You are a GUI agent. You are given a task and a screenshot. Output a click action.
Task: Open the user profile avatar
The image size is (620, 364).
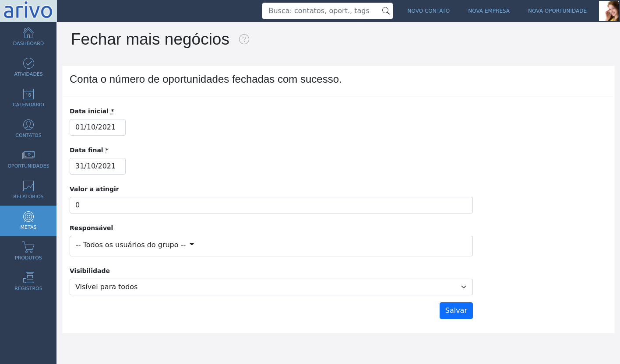click(609, 11)
